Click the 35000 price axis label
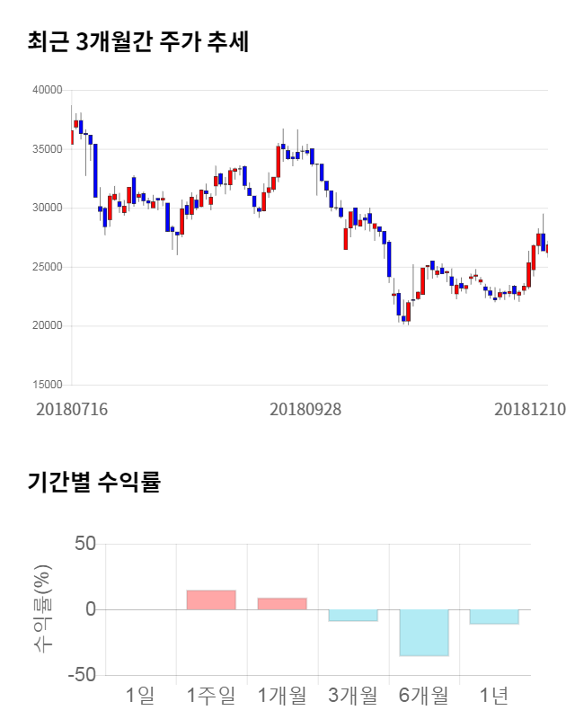 tap(47, 149)
